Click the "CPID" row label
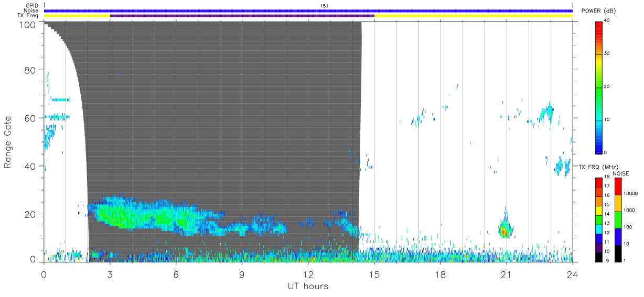 point(31,6)
